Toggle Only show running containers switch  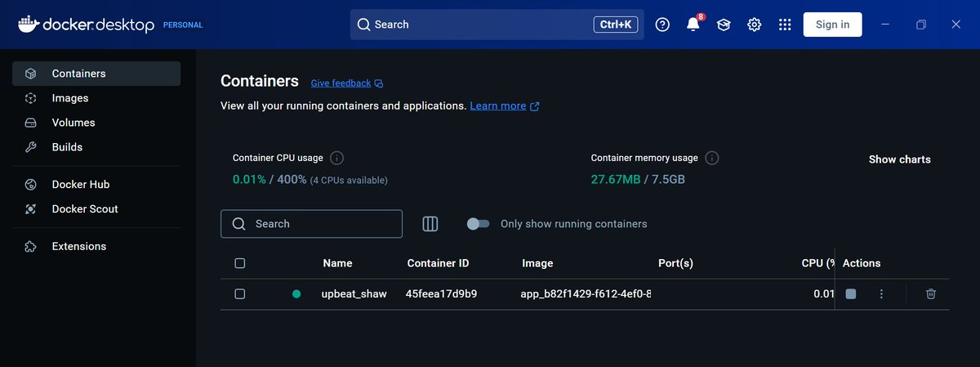(x=478, y=224)
